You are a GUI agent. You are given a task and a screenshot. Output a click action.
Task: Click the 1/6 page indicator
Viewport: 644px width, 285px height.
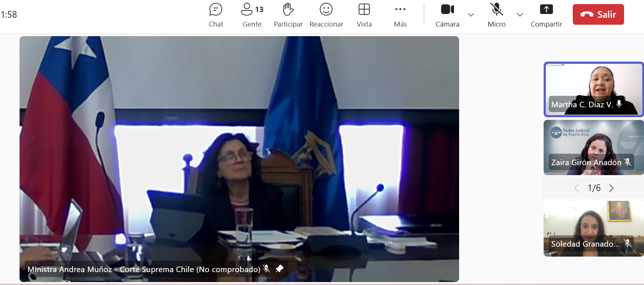point(594,188)
